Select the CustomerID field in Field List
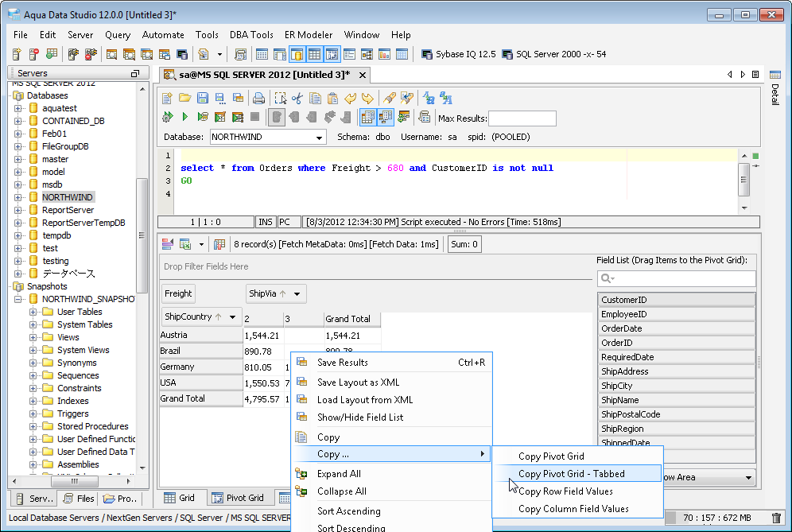This screenshot has height=532, width=792. tap(675, 300)
